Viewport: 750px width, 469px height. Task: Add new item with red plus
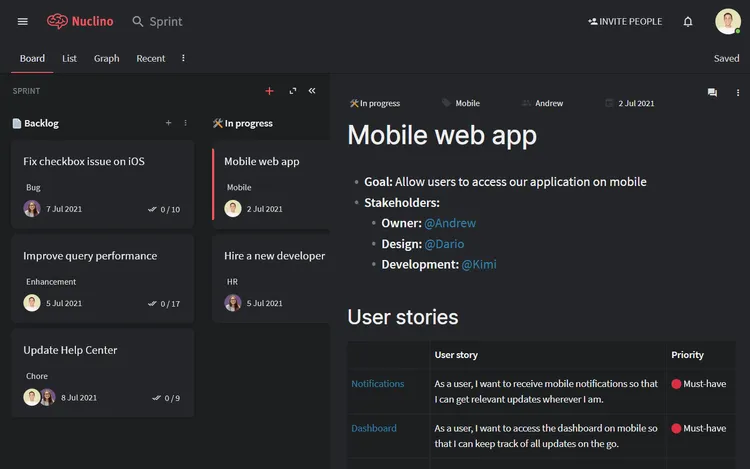pyautogui.click(x=269, y=91)
